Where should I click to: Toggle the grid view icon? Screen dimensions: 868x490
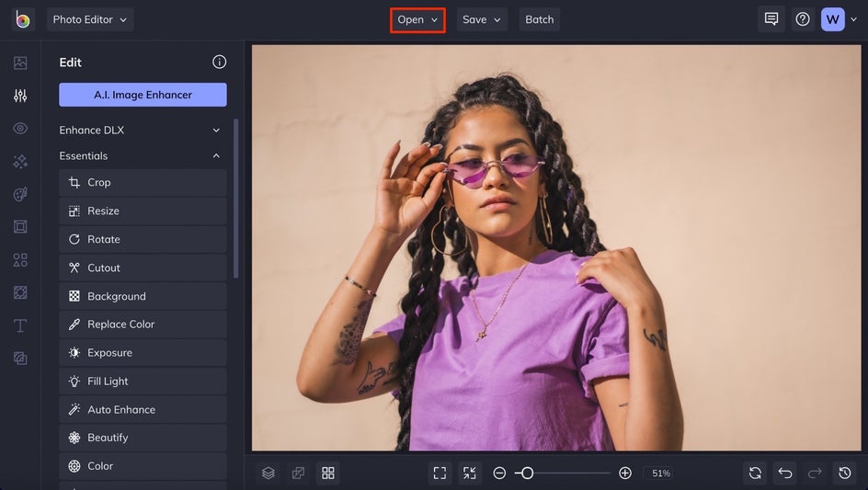[x=328, y=473]
